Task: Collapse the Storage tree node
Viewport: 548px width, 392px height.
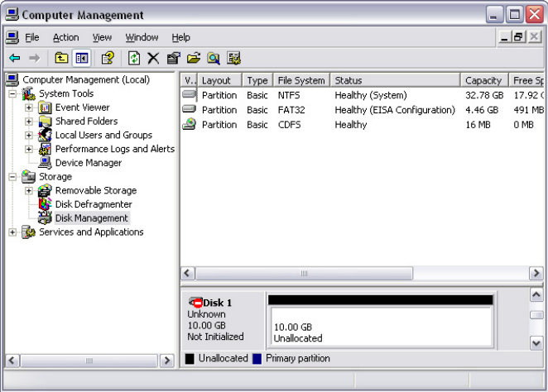Action: tap(12, 177)
